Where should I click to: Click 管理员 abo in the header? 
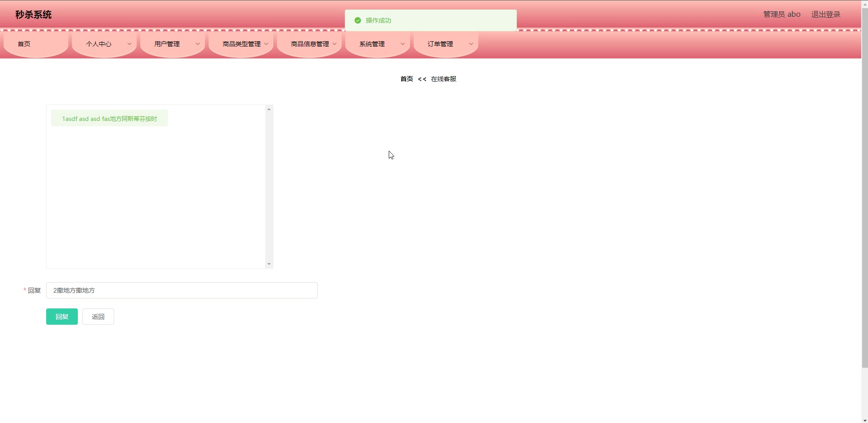[x=782, y=14]
